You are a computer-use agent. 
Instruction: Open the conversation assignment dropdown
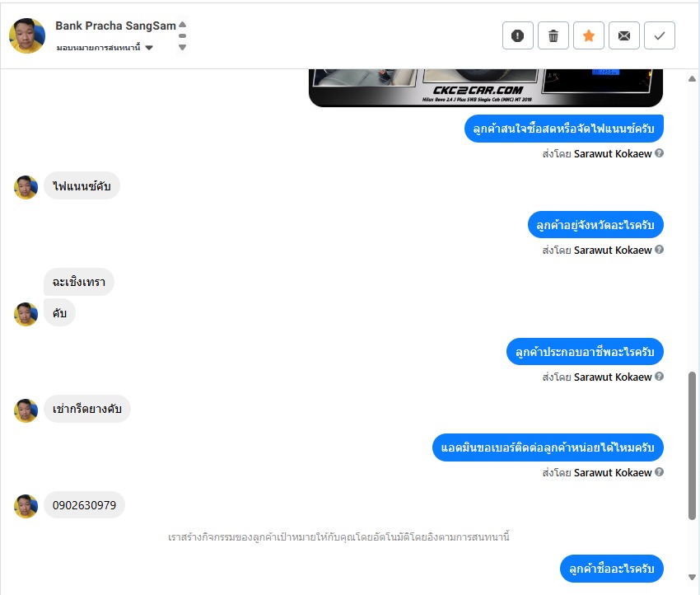105,47
